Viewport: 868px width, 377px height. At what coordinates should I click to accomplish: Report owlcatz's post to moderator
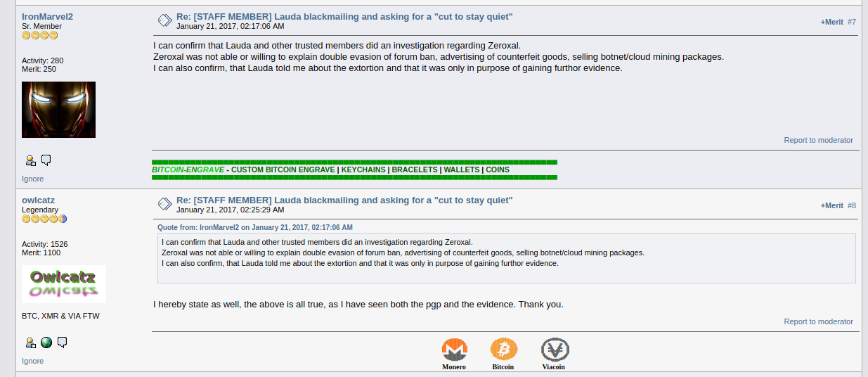[818, 321]
